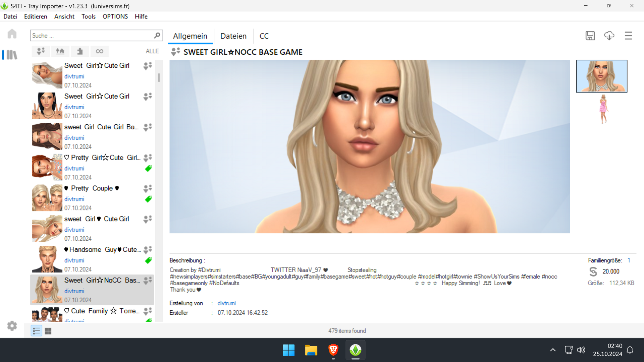Toggle the infinity all-types filter

99,51
